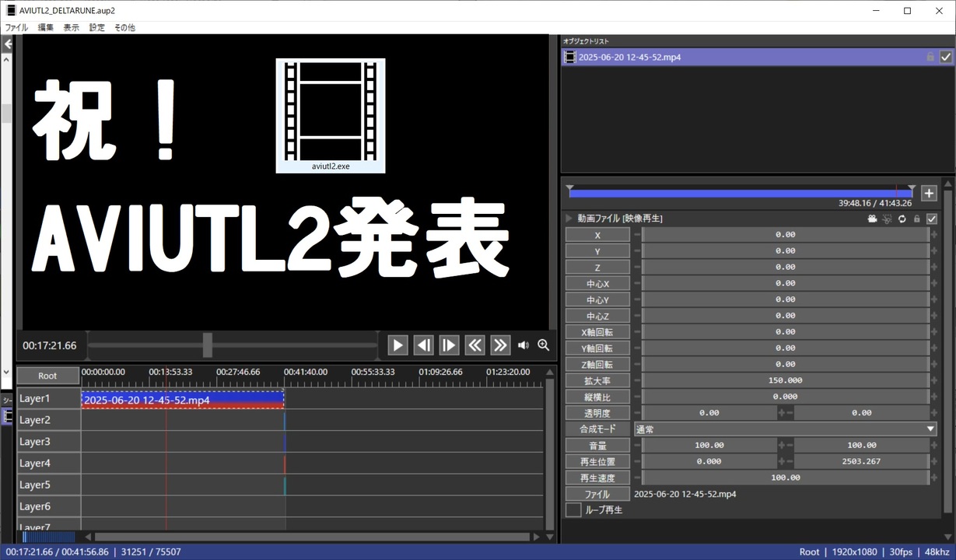The width and height of the screenshot is (956, 560).
Task: Click the magnifier zoom icon
Action: 544,345
